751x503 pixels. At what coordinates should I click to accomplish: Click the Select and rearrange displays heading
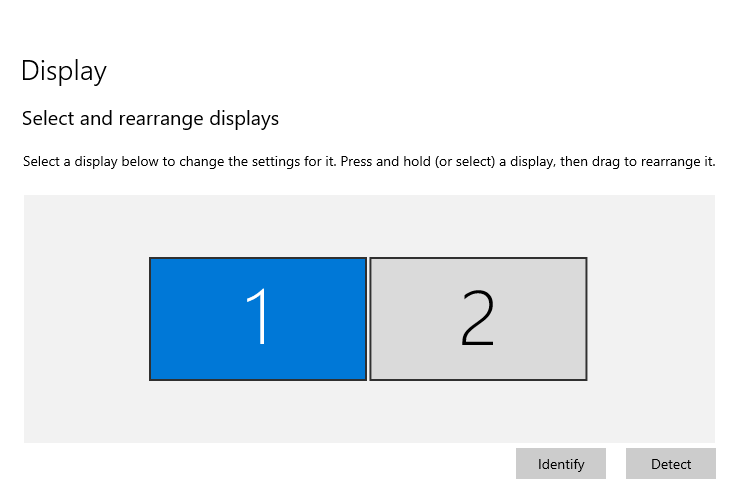click(150, 118)
